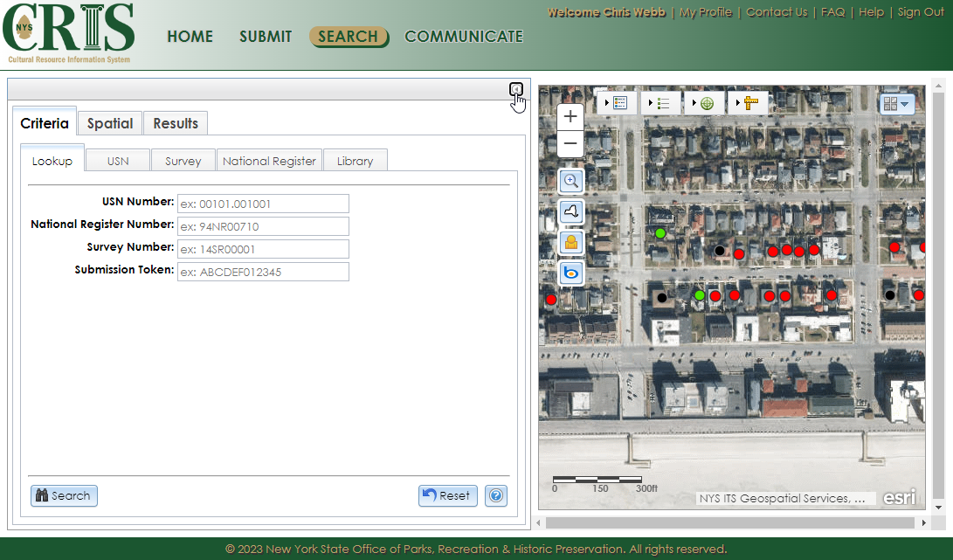953x560 pixels.
Task: Click the USN Number input field
Action: click(263, 203)
